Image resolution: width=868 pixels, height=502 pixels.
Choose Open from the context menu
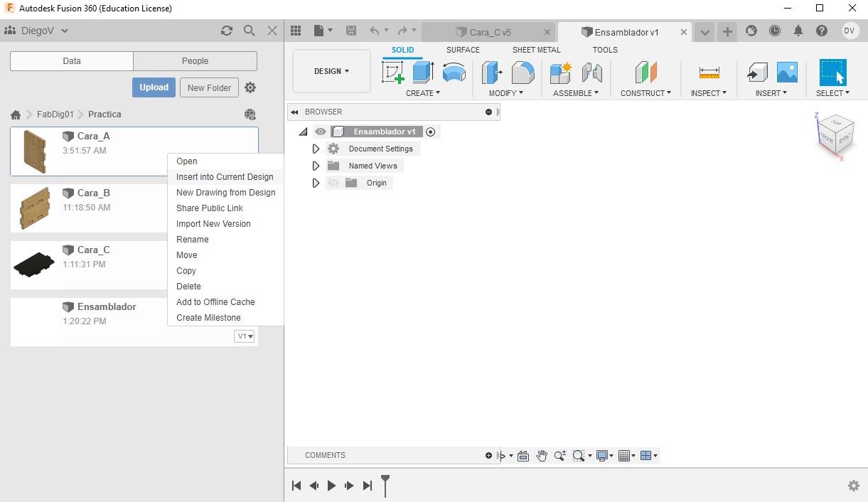187,161
